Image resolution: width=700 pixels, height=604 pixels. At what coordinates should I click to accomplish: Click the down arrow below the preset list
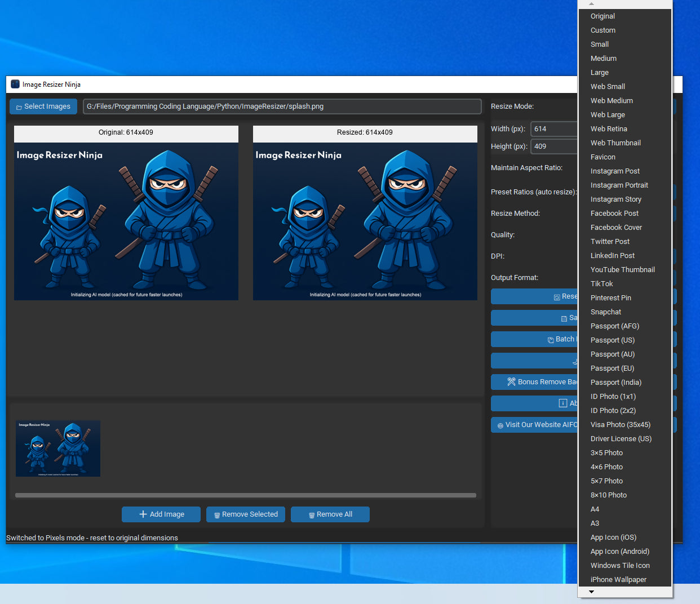tap(591, 592)
